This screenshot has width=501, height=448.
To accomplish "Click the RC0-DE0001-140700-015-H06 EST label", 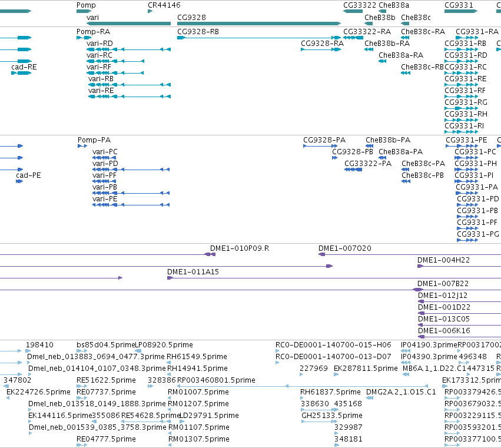I will point(333,345).
